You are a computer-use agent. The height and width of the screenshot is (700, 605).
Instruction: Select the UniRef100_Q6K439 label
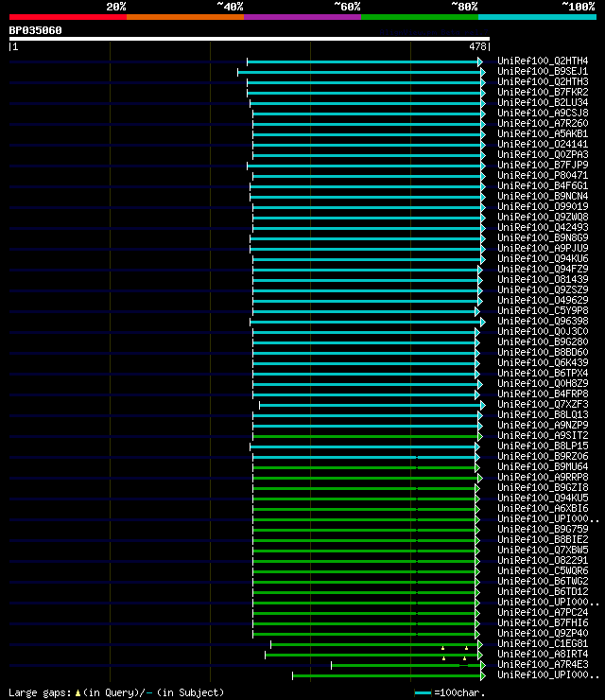pyautogui.click(x=543, y=362)
